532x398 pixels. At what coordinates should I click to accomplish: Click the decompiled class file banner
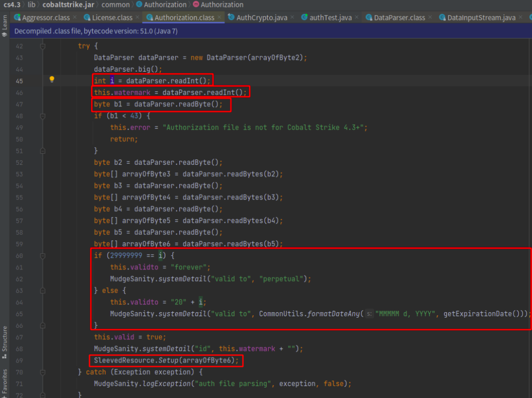[x=271, y=31]
